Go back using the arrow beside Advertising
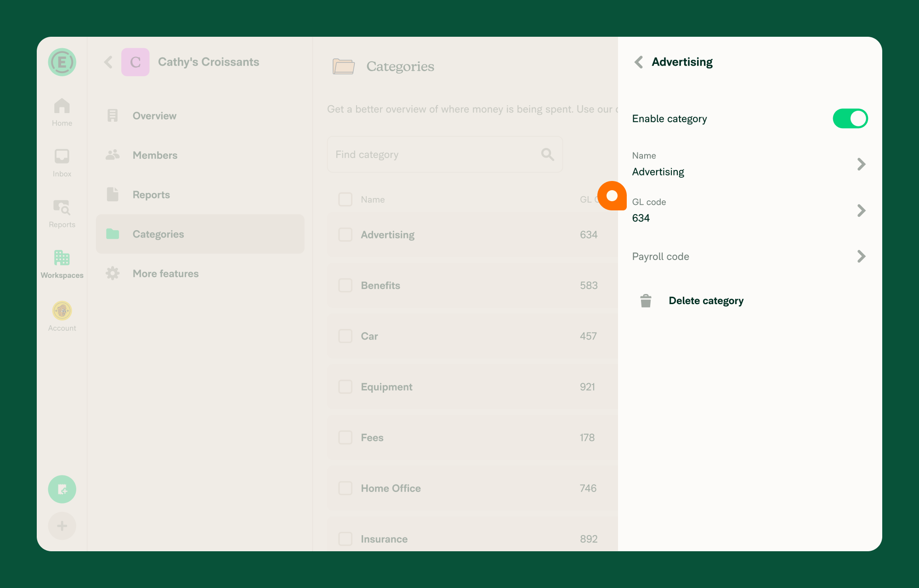 (638, 62)
